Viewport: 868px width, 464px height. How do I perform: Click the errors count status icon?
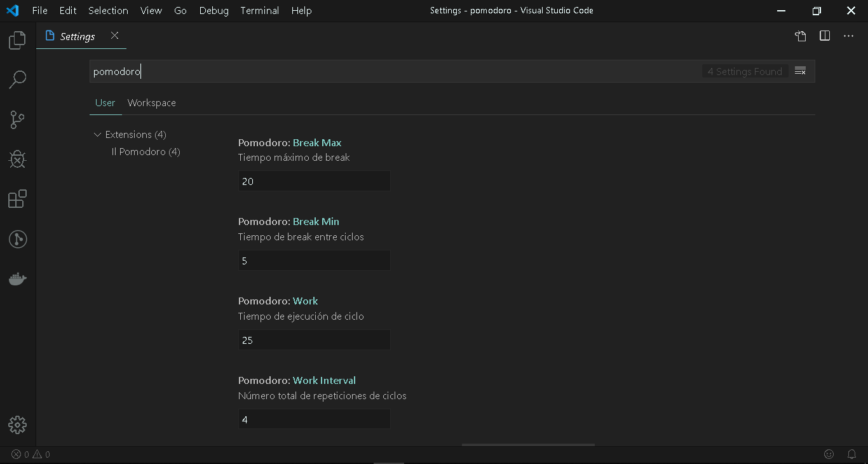click(20, 454)
